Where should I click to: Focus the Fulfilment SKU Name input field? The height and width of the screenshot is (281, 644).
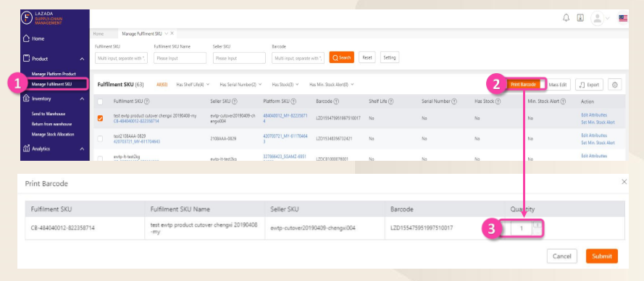[x=180, y=59]
